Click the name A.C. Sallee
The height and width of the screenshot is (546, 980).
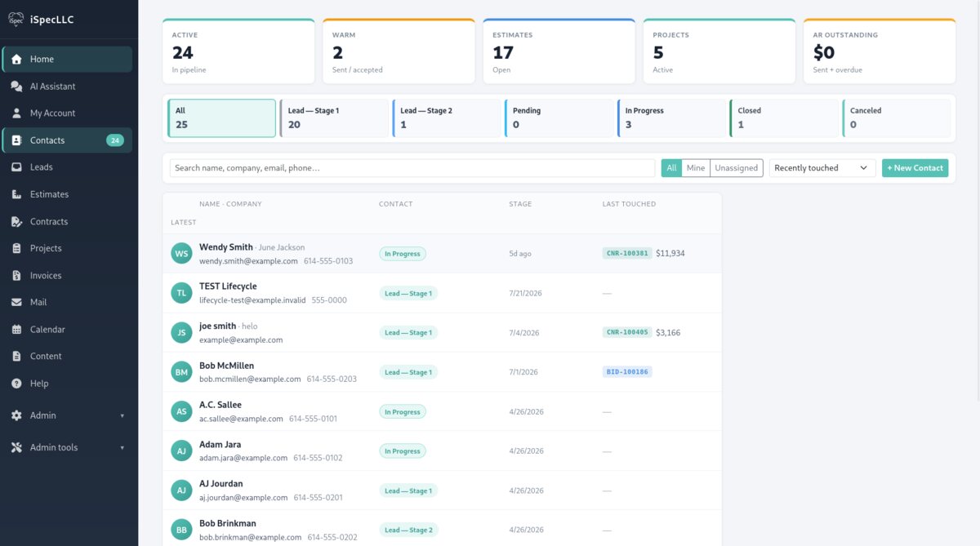pos(220,405)
